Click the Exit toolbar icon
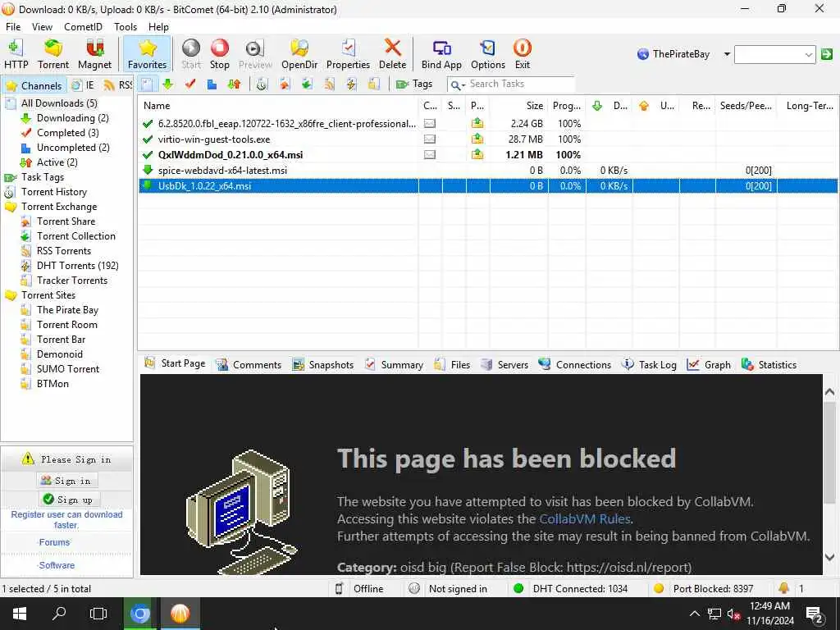 (523, 53)
